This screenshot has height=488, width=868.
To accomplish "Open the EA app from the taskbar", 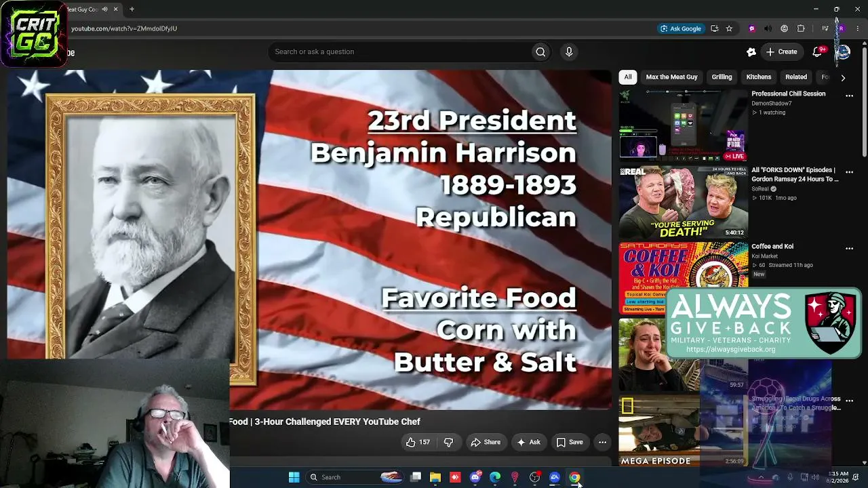I will pyautogui.click(x=555, y=477).
